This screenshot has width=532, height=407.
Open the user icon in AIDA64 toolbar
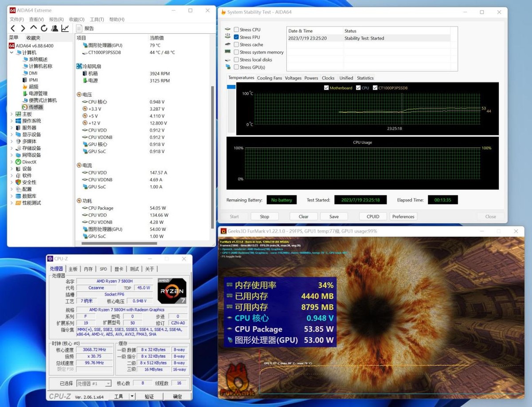click(x=55, y=28)
